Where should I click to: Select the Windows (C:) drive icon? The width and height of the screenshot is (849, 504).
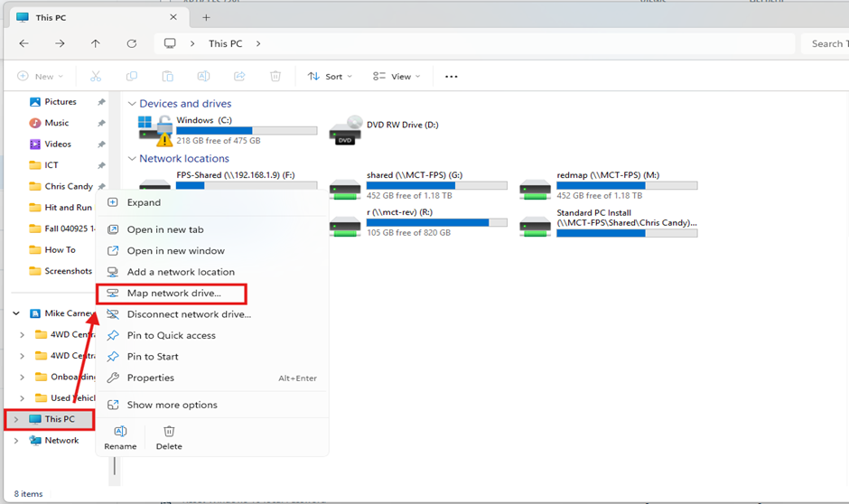click(154, 130)
